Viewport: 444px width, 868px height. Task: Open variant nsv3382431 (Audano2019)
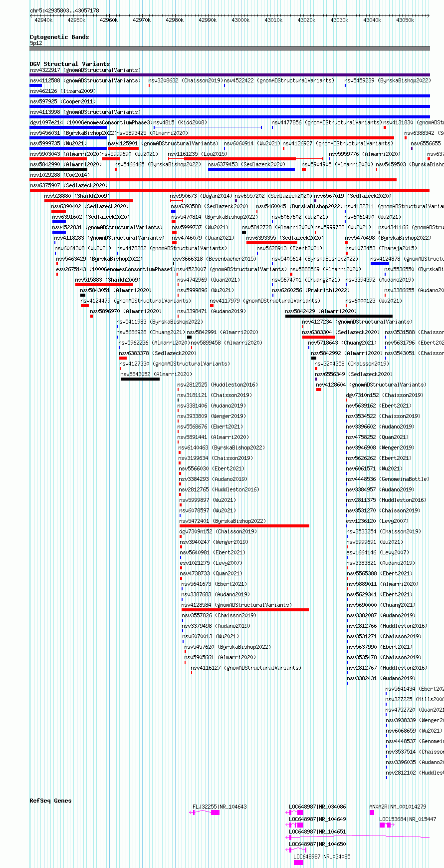click(x=382, y=678)
